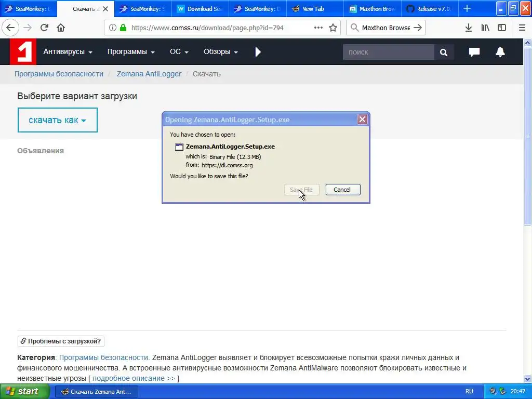Switch to SeaMonkey tab after Download Sea

pos(258,9)
